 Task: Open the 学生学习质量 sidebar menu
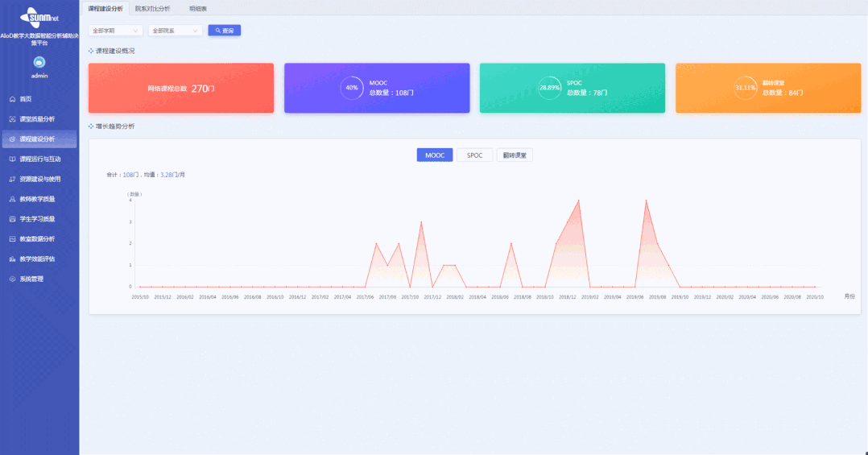(38, 219)
